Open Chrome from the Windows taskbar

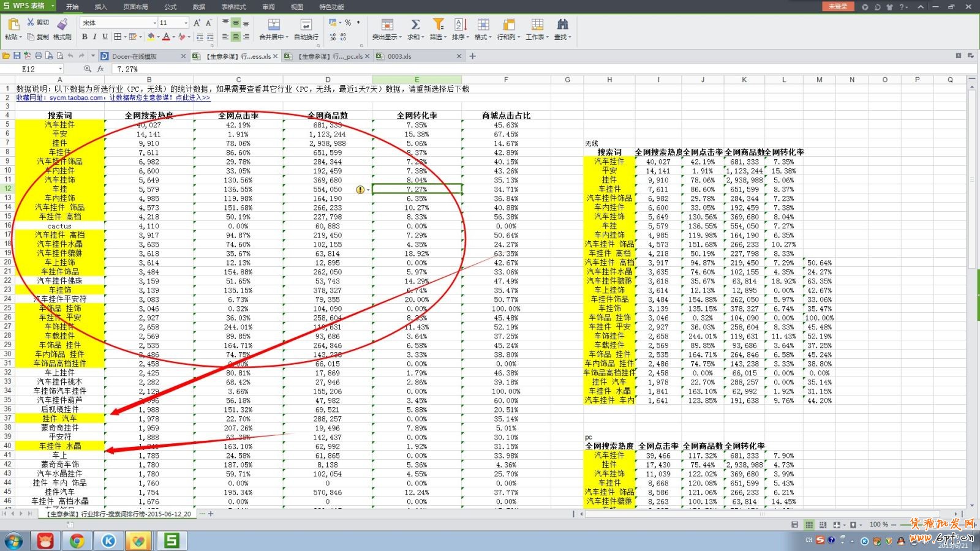click(x=77, y=541)
